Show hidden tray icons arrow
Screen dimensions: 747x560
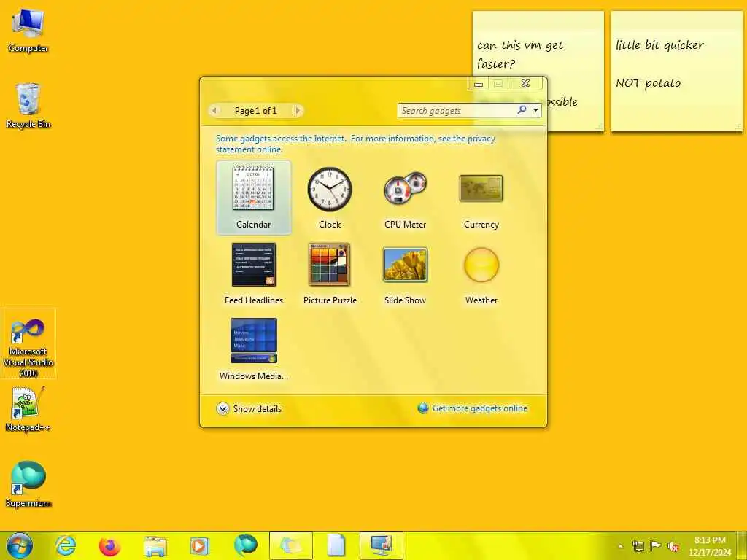(620, 546)
